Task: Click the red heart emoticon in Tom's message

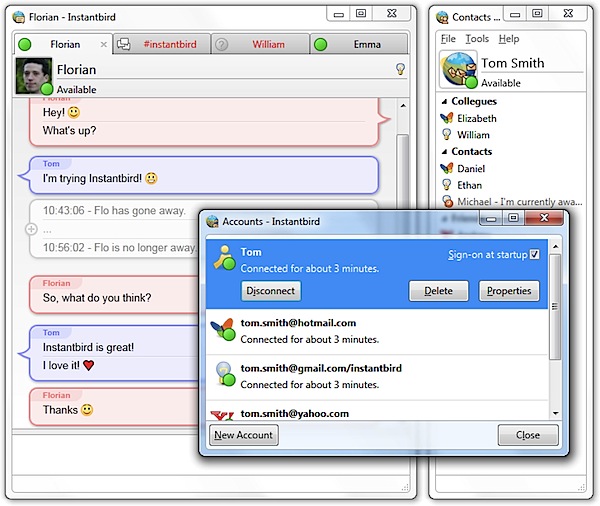Action: (88, 365)
